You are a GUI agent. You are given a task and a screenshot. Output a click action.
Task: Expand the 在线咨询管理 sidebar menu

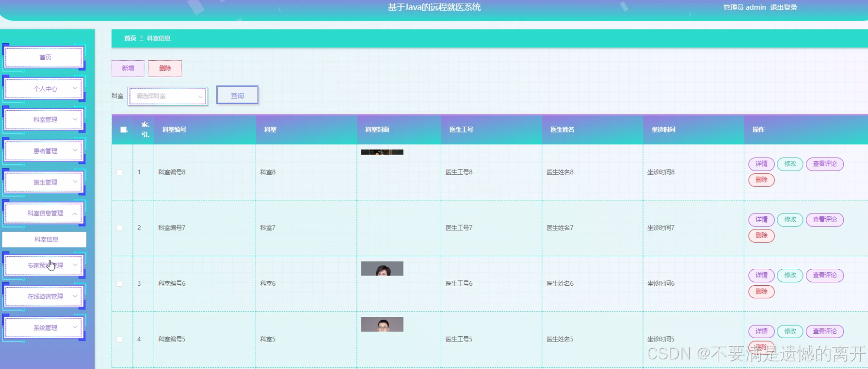point(44,296)
